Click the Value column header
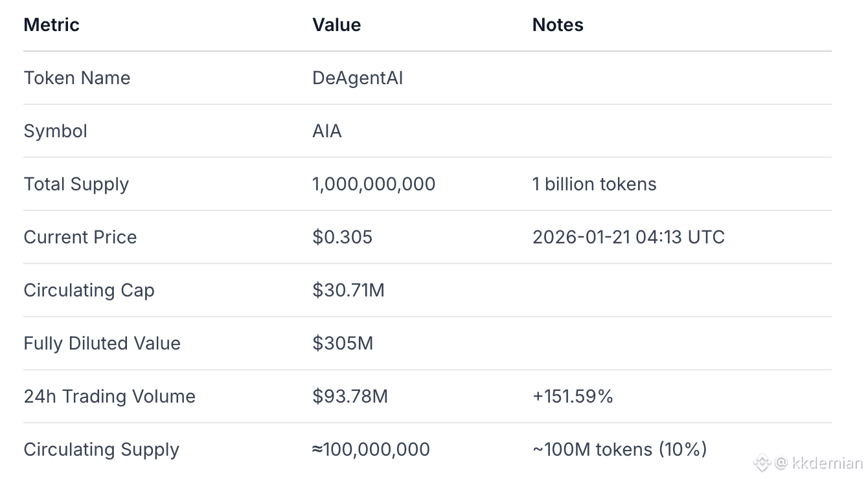868x479 pixels. click(x=337, y=25)
